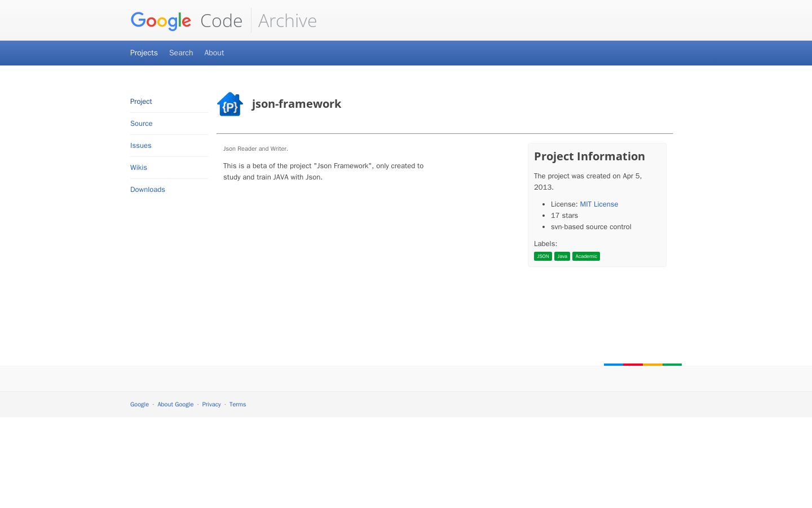Click the Archive text in the header
812x508 pixels.
click(x=288, y=21)
